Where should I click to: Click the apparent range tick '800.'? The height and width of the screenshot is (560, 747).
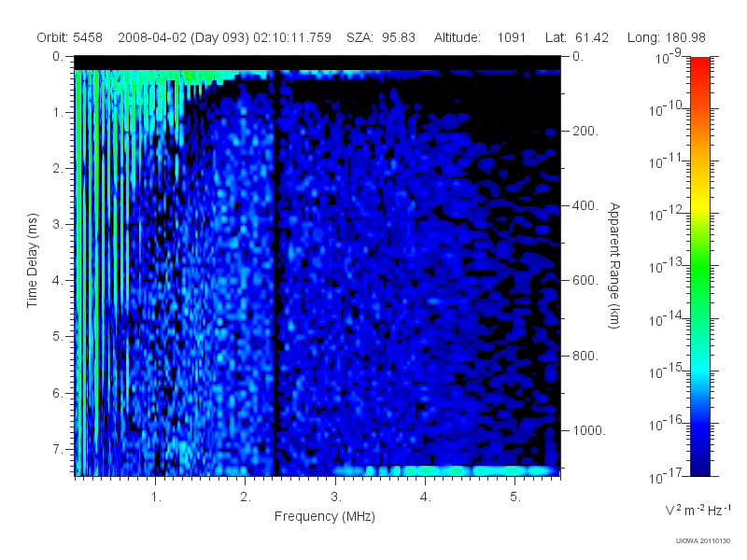tap(585, 356)
